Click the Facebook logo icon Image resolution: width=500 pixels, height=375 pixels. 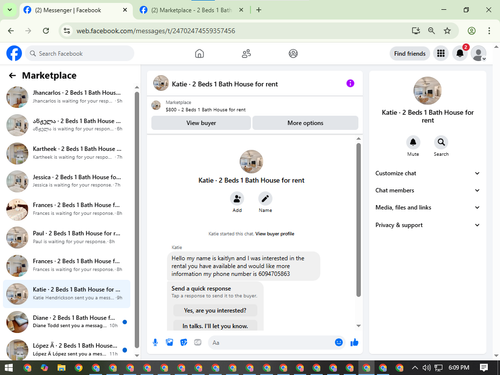point(14,53)
